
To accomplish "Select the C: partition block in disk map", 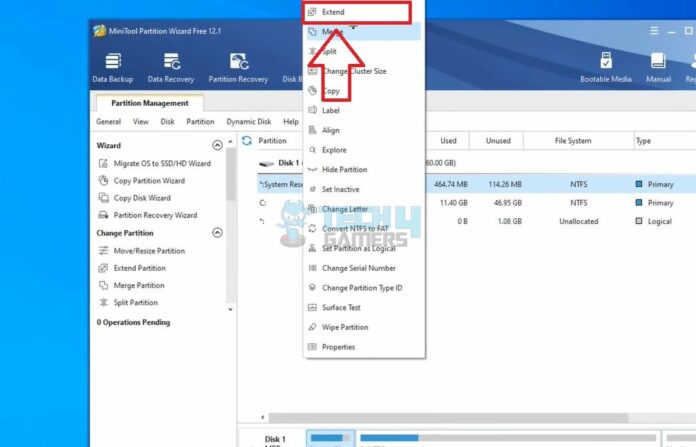I will pos(508,439).
